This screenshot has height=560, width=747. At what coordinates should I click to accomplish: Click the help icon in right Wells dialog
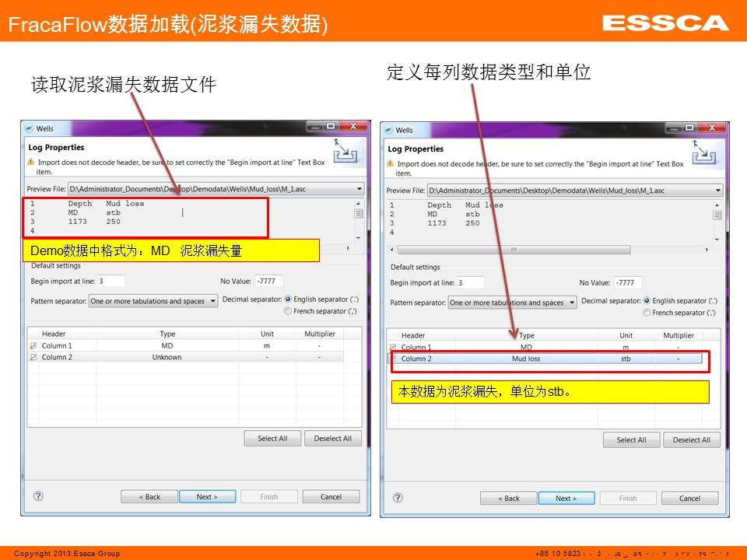(398, 498)
